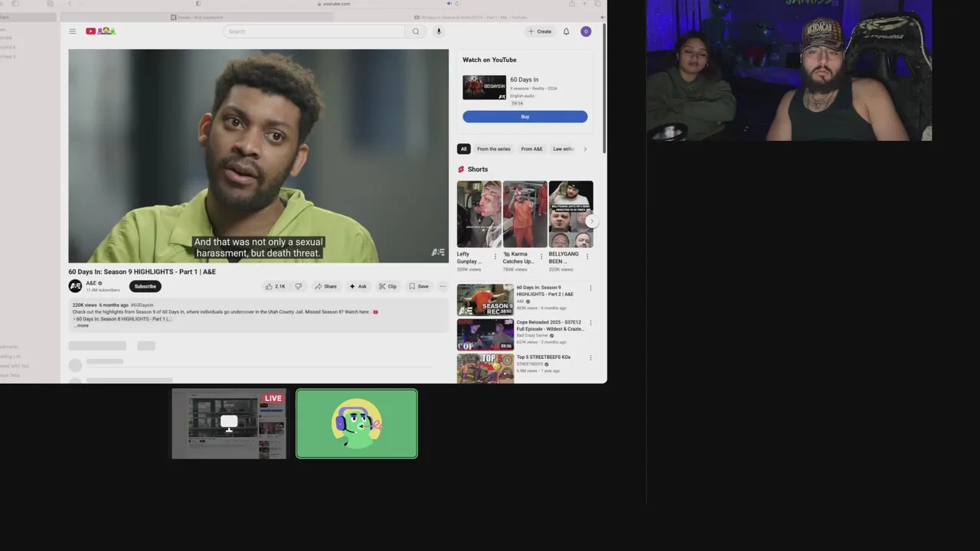Select the Law enforcement chip
This screenshot has height=551, width=980.
(563, 149)
